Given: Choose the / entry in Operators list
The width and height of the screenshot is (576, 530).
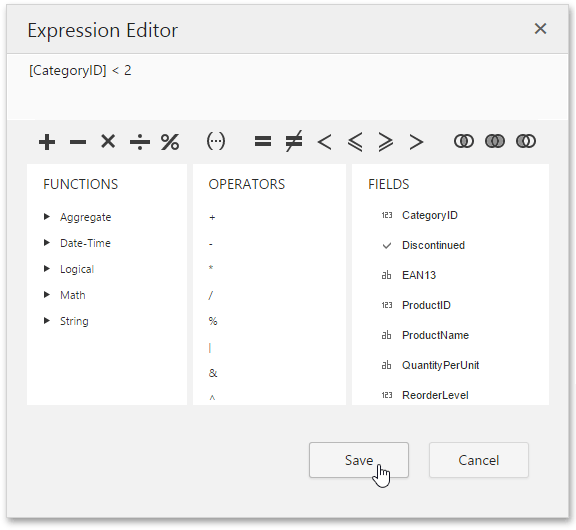Looking at the screenshot, I should click(210, 295).
